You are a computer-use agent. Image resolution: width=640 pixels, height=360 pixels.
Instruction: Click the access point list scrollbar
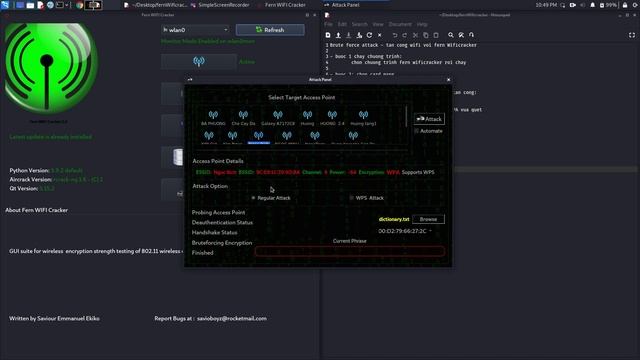click(406, 116)
